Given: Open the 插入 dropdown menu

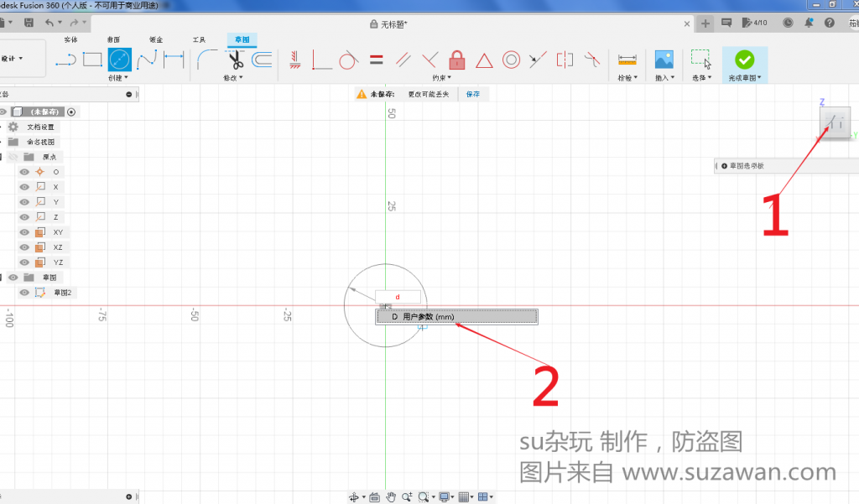Looking at the screenshot, I should coord(664,78).
